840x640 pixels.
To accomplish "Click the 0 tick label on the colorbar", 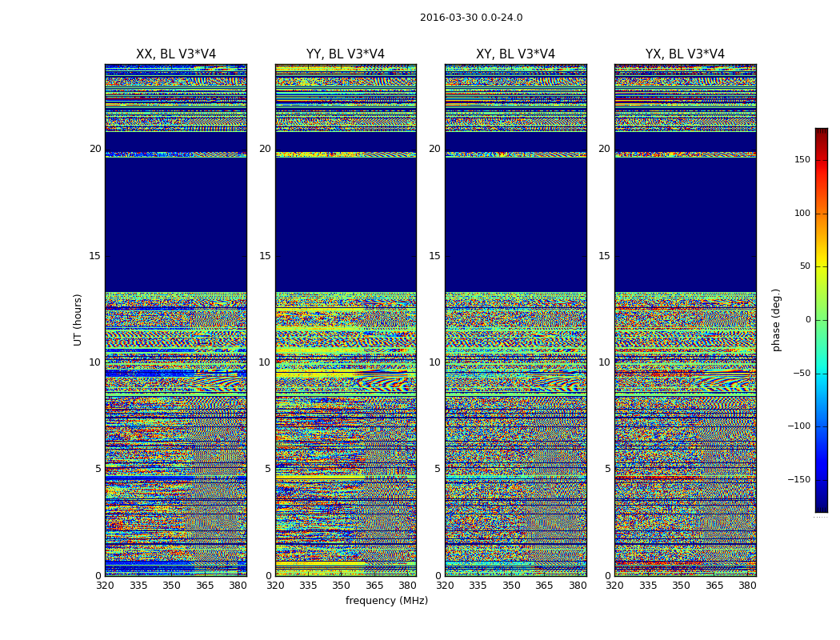I will 808,320.
